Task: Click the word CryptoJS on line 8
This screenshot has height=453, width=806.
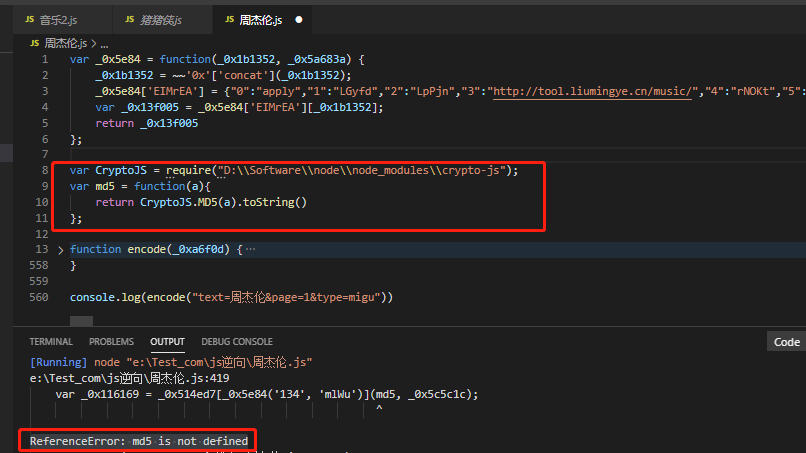Action: [121, 170]
